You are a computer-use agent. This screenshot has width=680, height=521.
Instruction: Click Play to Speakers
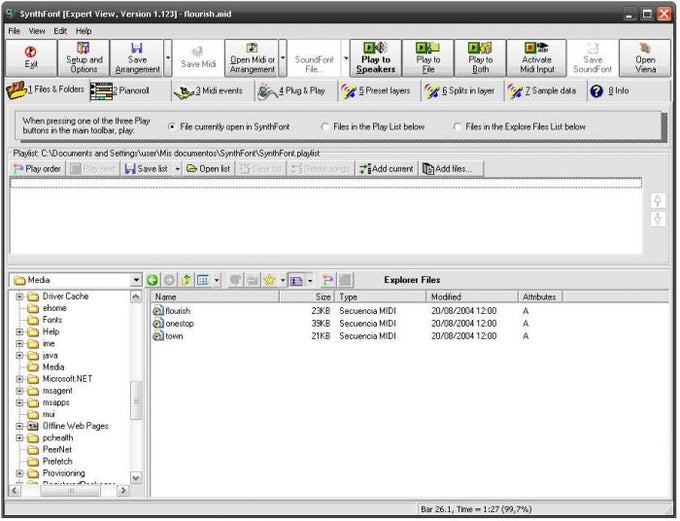coord(376,58)
